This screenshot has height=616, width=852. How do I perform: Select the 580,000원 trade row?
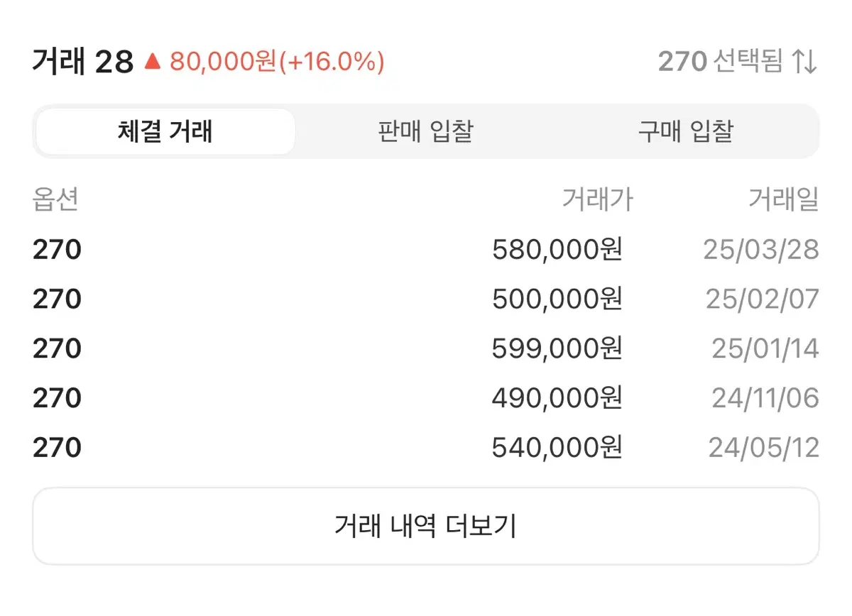[x=426, y=250]
